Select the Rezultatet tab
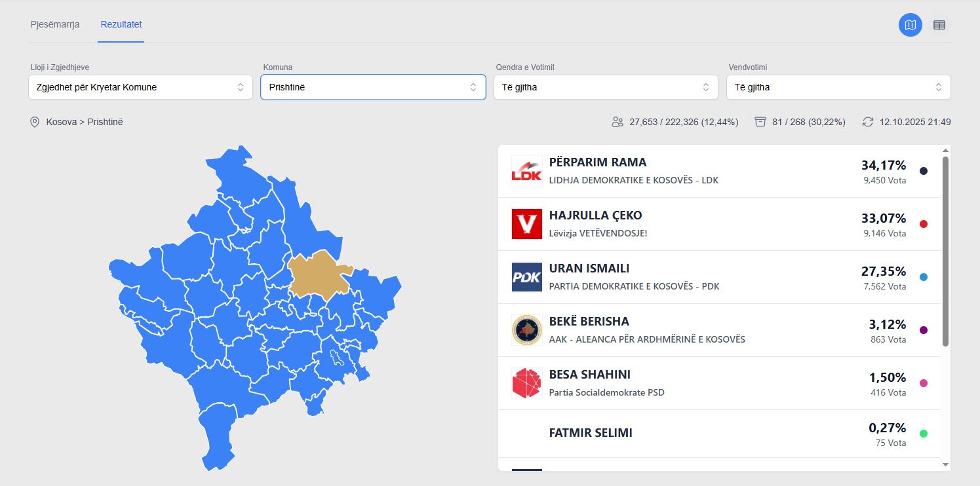Screen dimensions: 980x486 [121, 25]
